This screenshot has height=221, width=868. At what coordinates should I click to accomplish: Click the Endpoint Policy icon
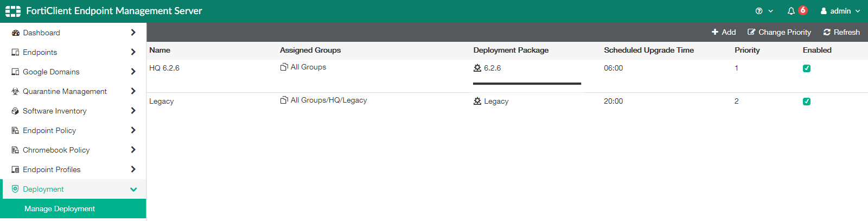tap(15, 130)
